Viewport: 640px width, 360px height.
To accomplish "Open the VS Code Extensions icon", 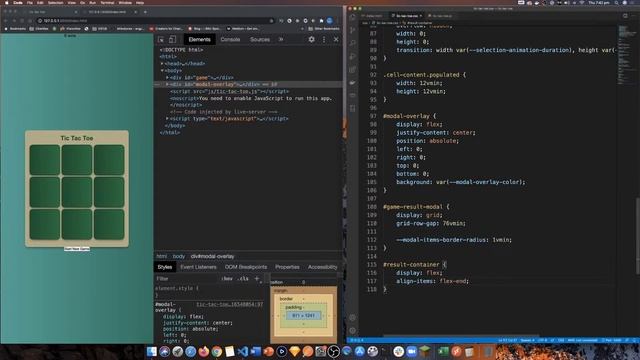I will click(x=353, y=69).
